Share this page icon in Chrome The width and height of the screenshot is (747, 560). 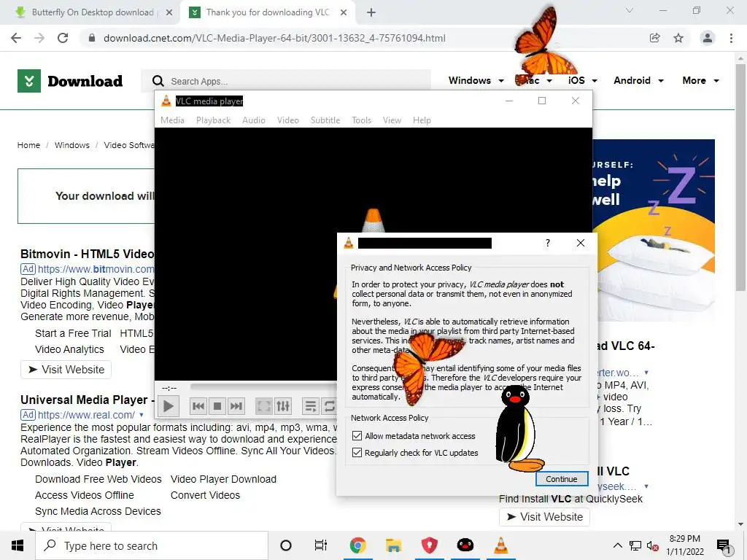tap(655, 38)
